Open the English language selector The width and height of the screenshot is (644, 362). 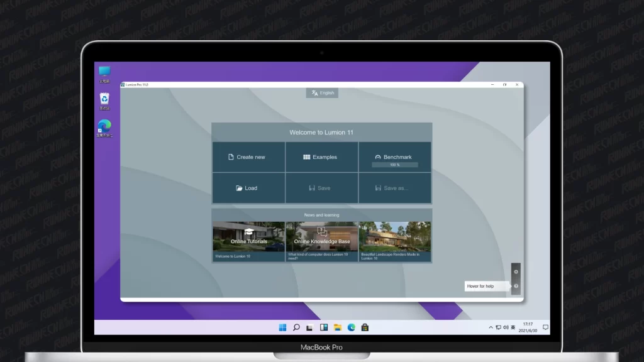(x=322, y=93)
